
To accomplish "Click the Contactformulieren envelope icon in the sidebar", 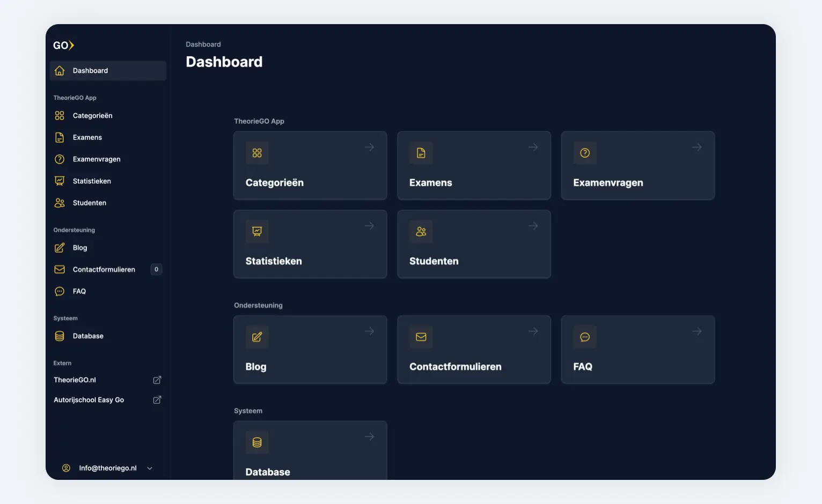I will [x=59, y=269].
